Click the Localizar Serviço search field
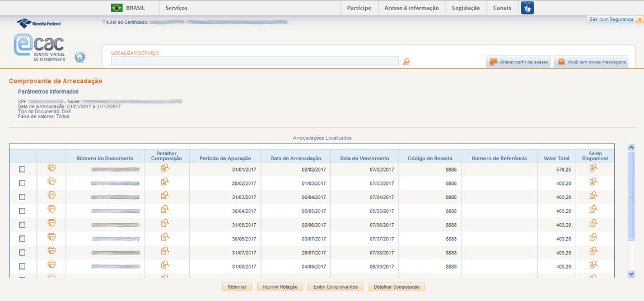Viewport: 644px width, 301px height. point(255,61)
